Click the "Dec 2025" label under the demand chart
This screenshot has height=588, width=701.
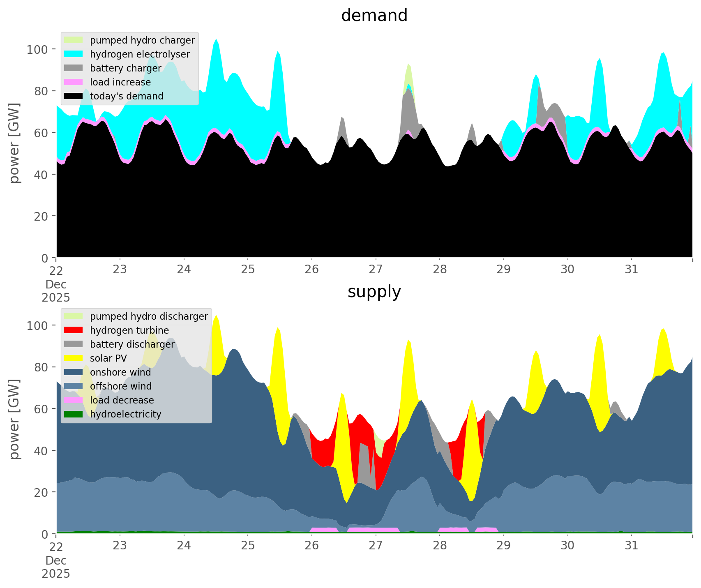[x=56, y=291]
